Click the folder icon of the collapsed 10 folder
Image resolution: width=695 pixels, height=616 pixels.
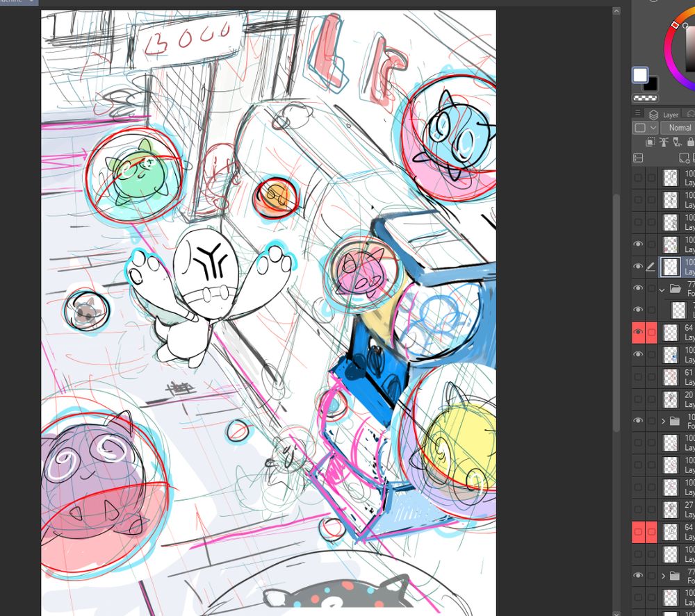(675, 421)
